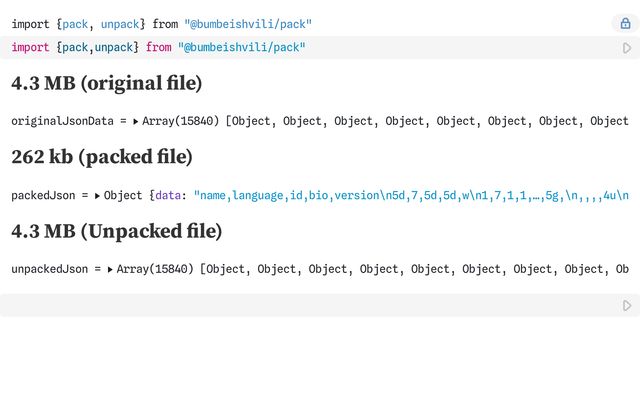Click the packedJson variable name
This screenshot has height=400, width=640.
(x=43, y=196)
